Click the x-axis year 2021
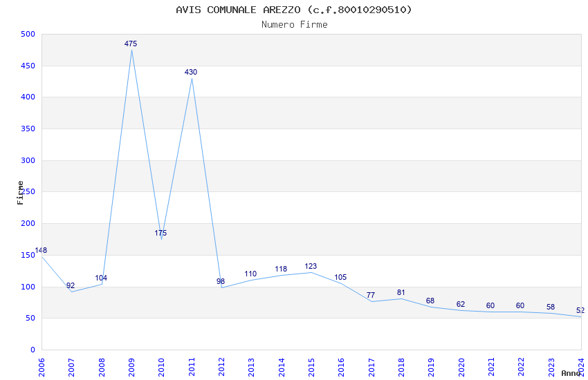This screenshot has height=380, width=588. (x=491, y=367)
